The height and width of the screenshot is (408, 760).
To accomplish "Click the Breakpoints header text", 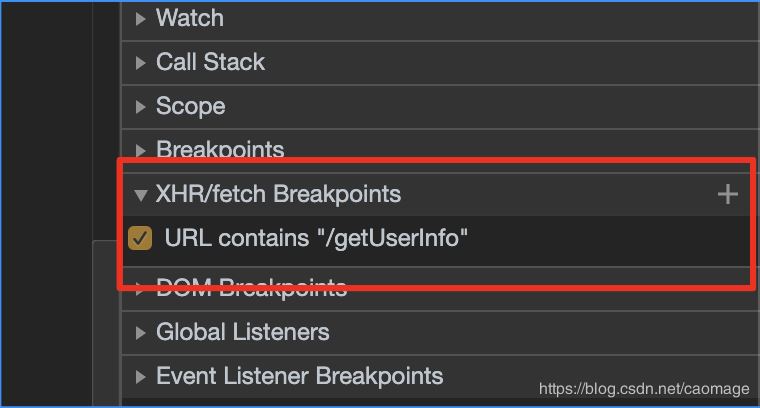I will pyautogui.click(x=220, y=150).
